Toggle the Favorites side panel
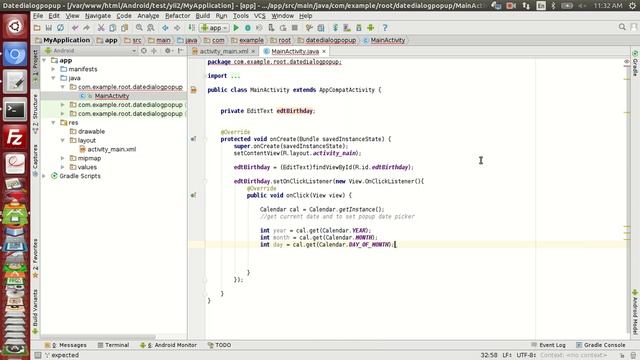 [x=35, y=258]
